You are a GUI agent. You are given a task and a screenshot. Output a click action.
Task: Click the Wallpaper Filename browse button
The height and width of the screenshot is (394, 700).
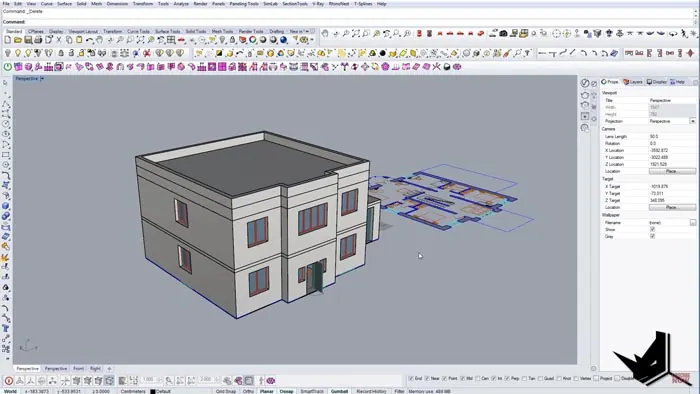coord(693,222)
